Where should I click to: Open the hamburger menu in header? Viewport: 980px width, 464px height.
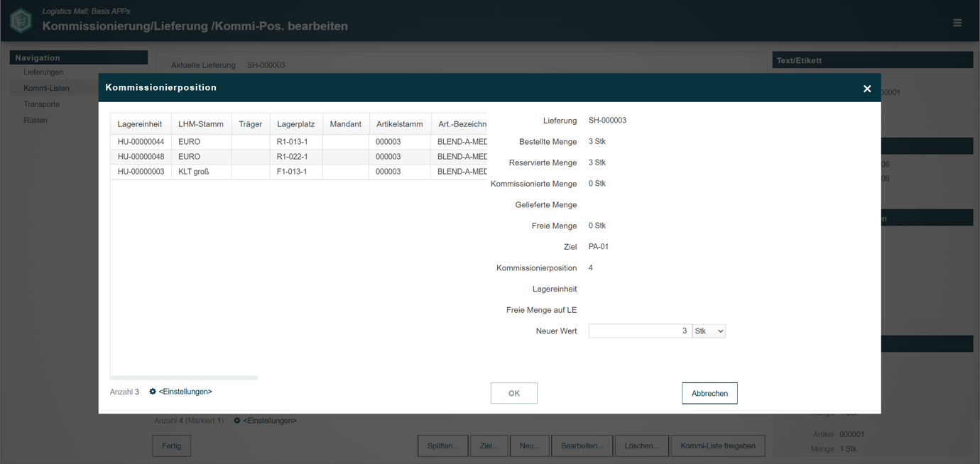[x=957, y=23]
